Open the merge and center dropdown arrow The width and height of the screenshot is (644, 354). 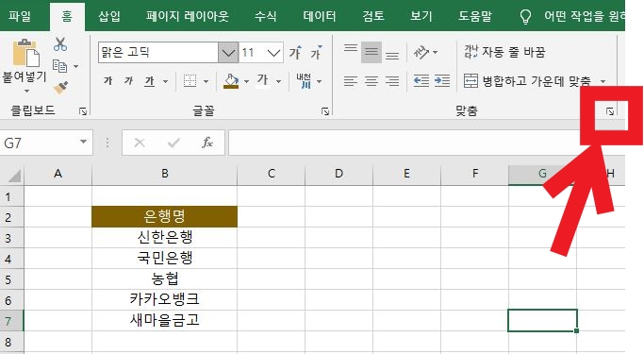pos(603,81)
